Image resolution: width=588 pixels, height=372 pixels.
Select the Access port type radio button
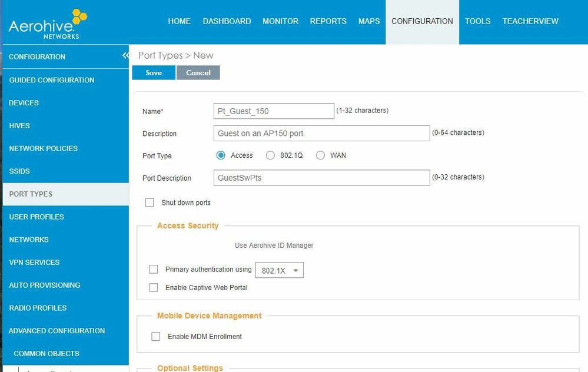tap(221, 155)
